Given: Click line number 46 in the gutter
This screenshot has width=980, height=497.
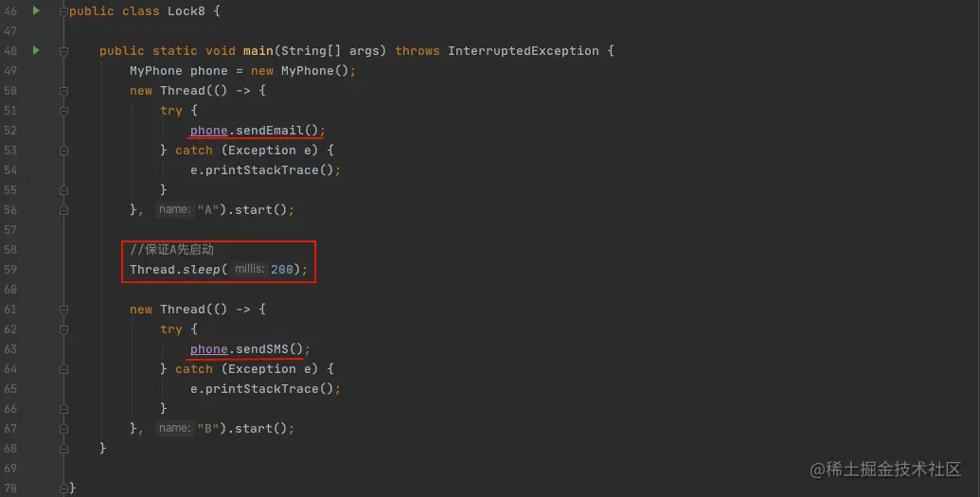Looking at the screenshot, I should 10,11.
